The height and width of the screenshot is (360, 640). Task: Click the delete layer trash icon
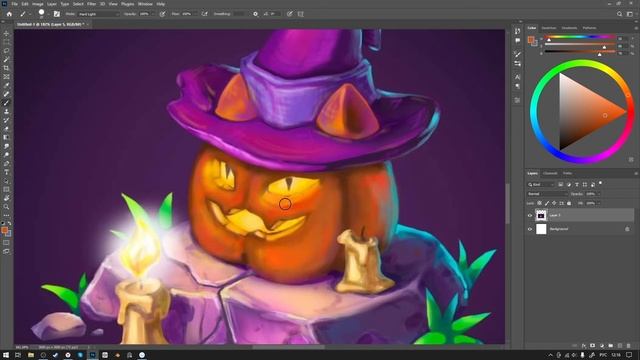[x=629, y=346]
